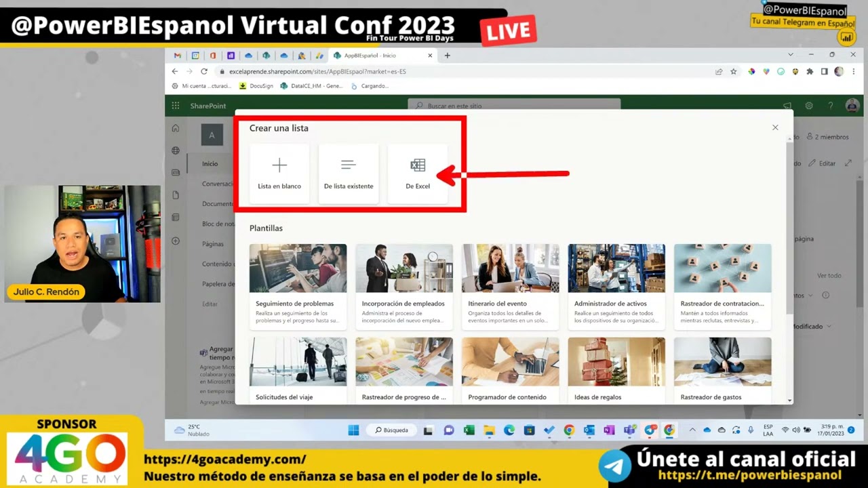868x488 pixels.
Task: Open Páginas in site navigation
Action: (x=213, y=244)
